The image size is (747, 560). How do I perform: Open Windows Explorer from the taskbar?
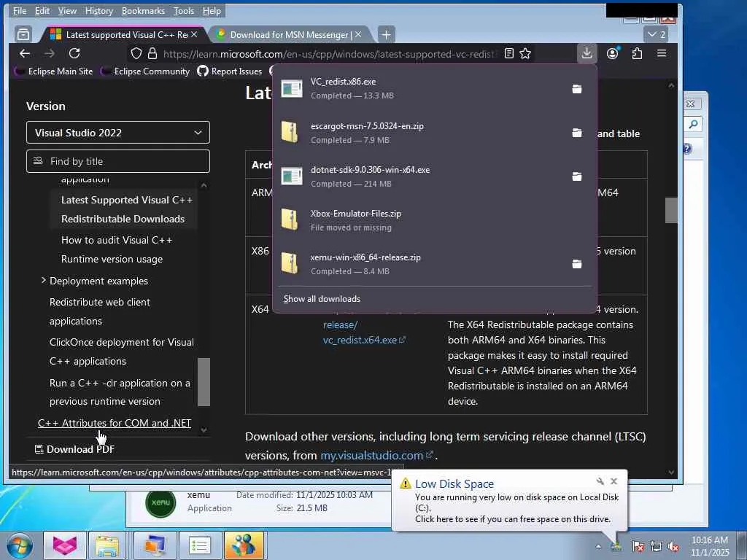click(107, 545)
